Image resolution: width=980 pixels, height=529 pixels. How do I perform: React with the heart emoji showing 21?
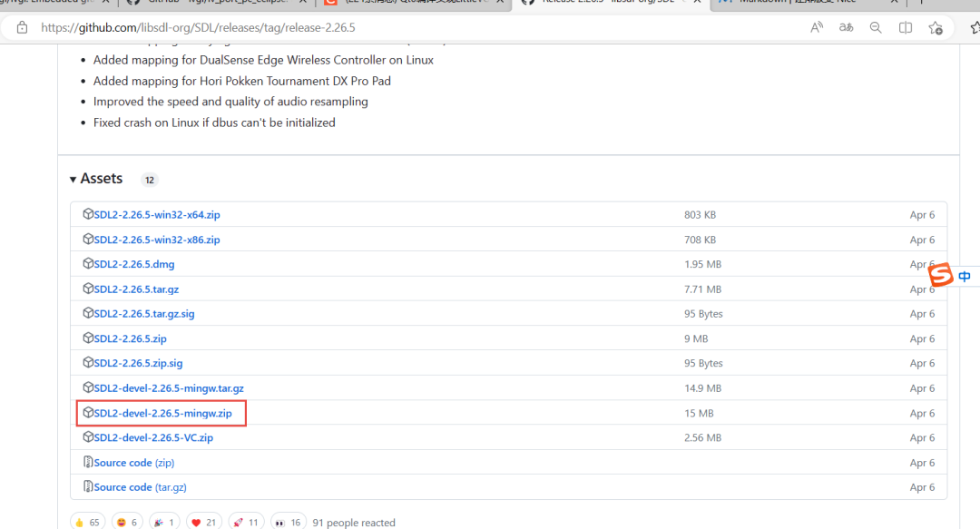(x=204, y=522)
